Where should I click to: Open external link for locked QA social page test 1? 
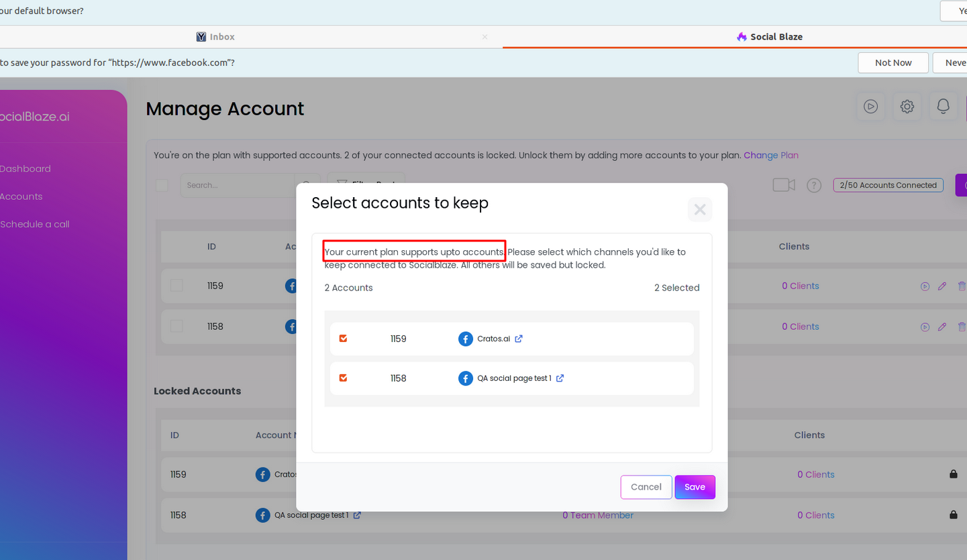click(x=357, y=515)
